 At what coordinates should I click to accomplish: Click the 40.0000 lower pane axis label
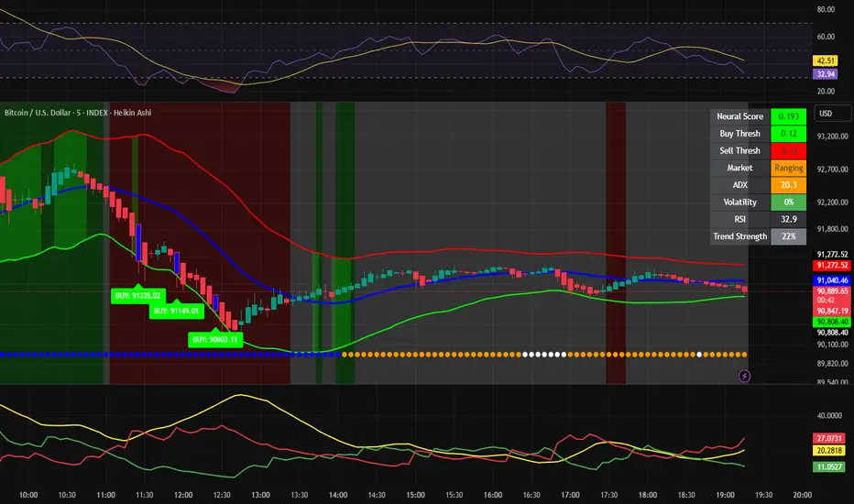(x=829, y=415)
